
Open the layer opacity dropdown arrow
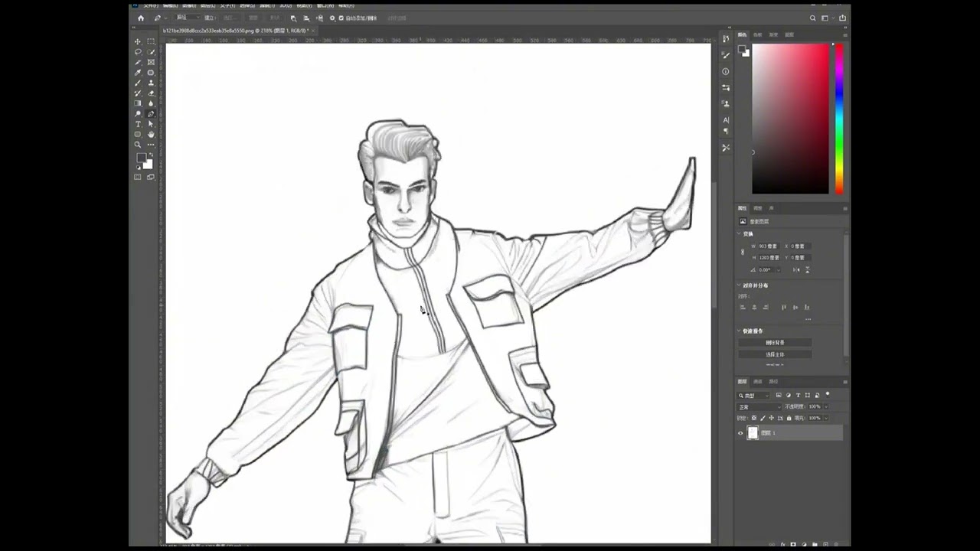click(x=826, y=407)
